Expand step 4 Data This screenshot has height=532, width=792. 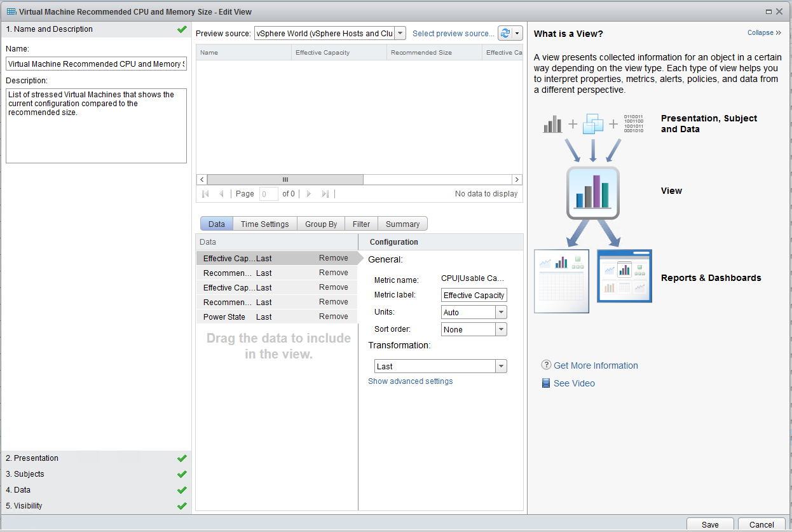coord(96,490)
